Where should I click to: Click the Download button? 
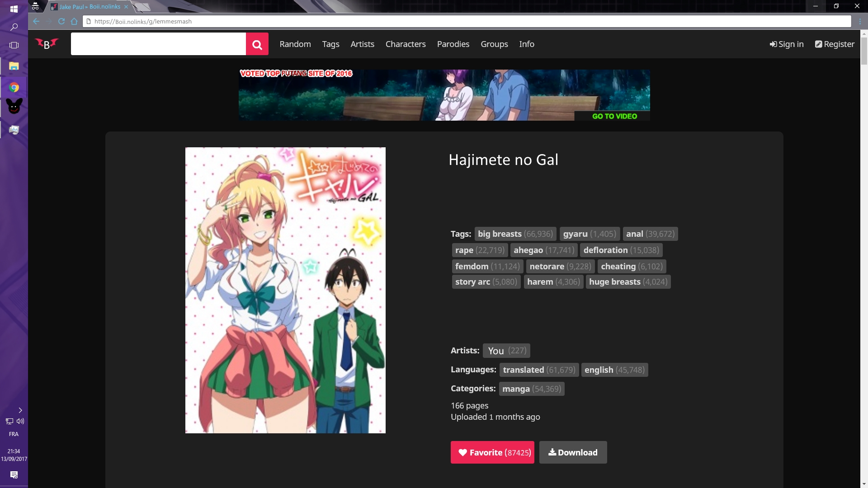point(573,452)
